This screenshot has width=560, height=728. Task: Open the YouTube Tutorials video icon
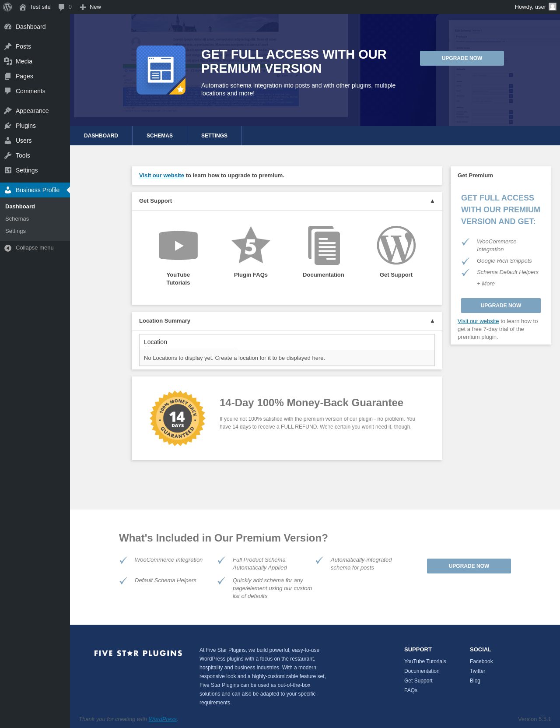point(178,246)
